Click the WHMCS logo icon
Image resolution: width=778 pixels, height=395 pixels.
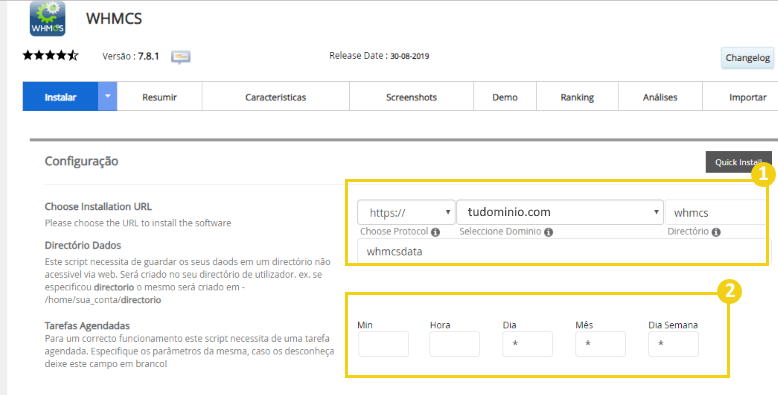point(48,18)
